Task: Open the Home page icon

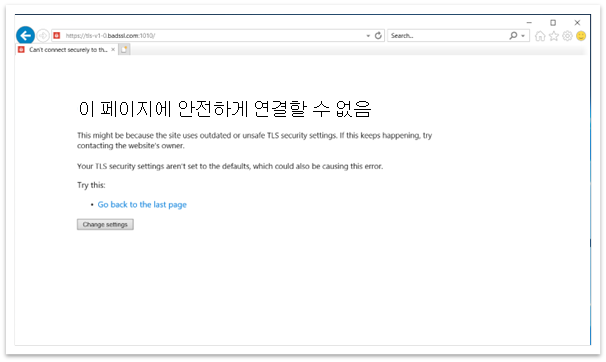Action: [x=540, y=36]
